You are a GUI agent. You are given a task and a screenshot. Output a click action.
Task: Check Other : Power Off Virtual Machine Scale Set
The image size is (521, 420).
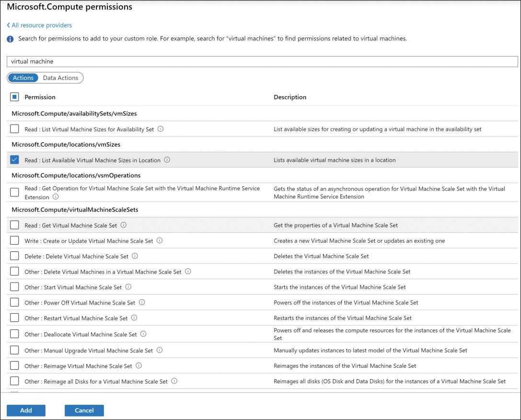(14, 302)
